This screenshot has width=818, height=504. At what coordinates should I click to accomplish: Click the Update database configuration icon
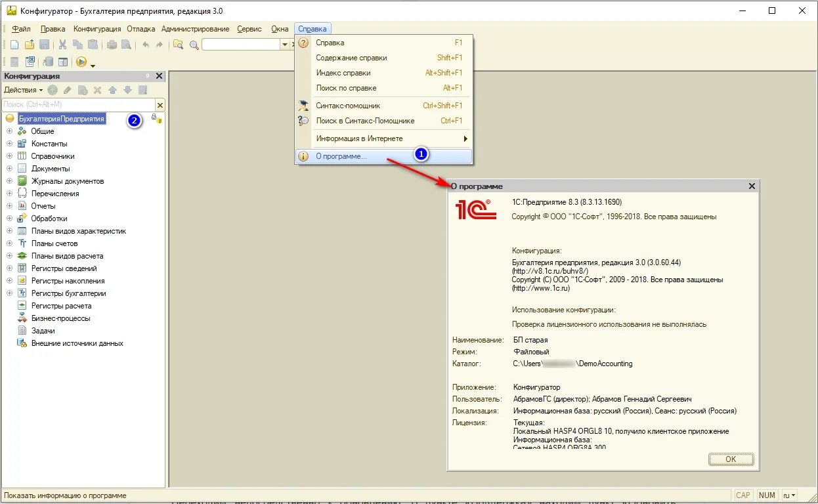coord(47,62)
